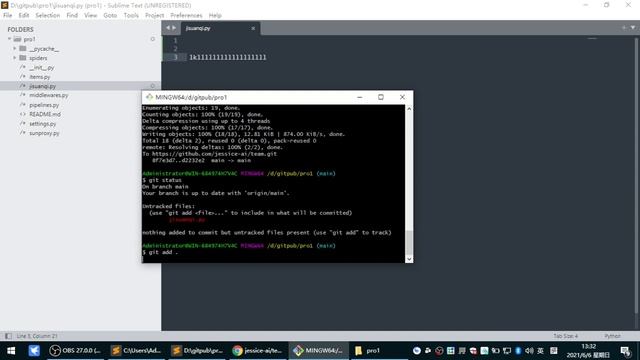Switch to D:\gitpub Sublime window in taskbar

pyautogui.click(x=197, y=351)
